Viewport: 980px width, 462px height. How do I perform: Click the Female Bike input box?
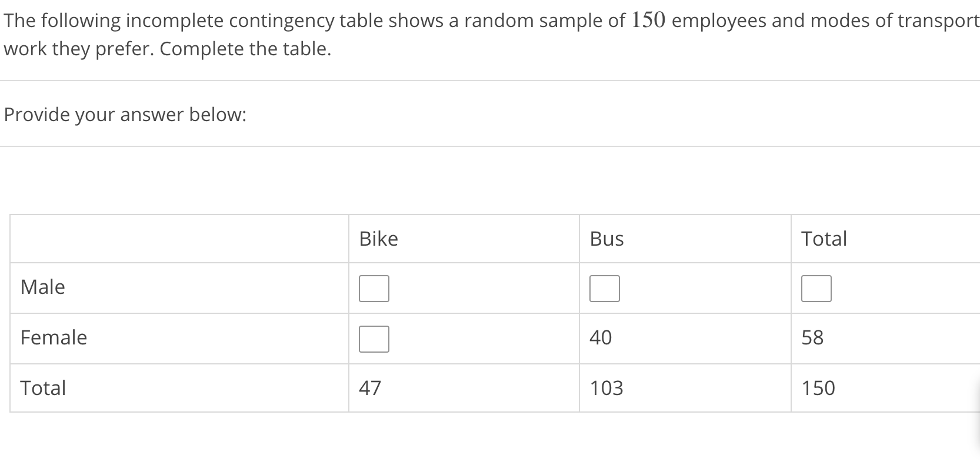[374, 339]
